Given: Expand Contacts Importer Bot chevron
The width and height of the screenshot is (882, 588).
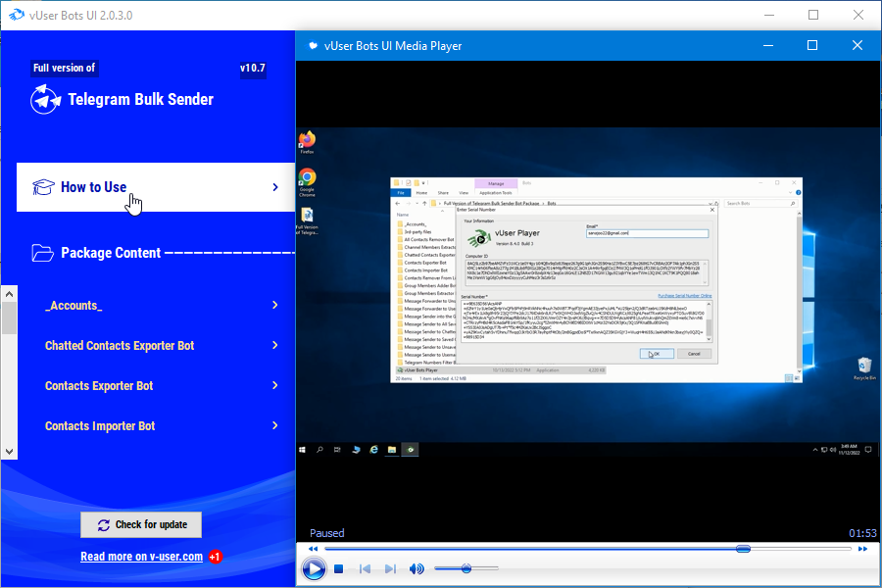Looking at the screenshot, I should [x=275, y=425].
